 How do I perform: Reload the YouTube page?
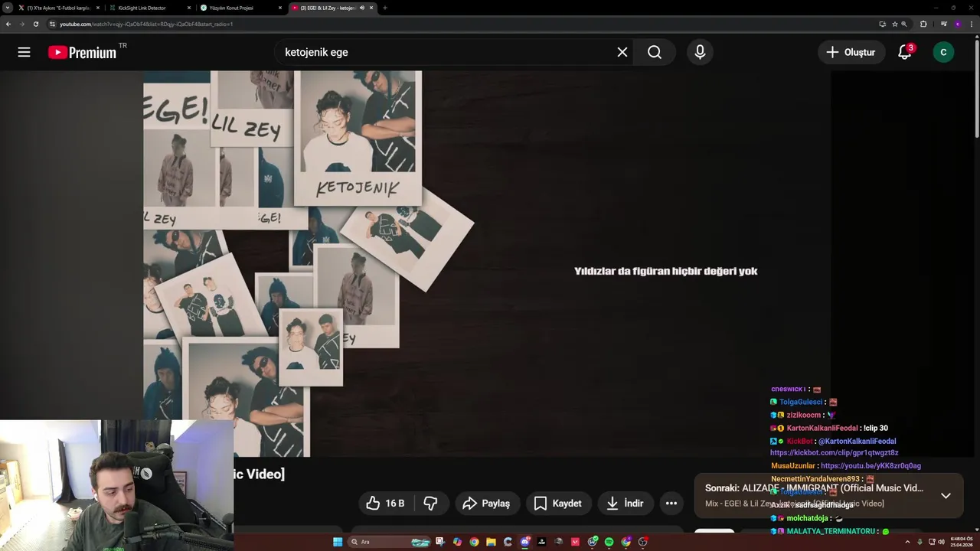click(x=35, y=24)
